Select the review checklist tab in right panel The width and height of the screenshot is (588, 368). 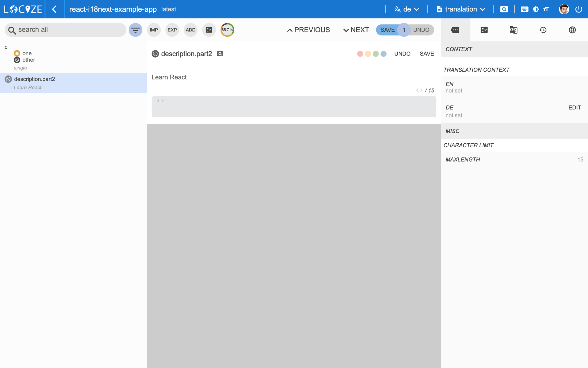[484, 30]
